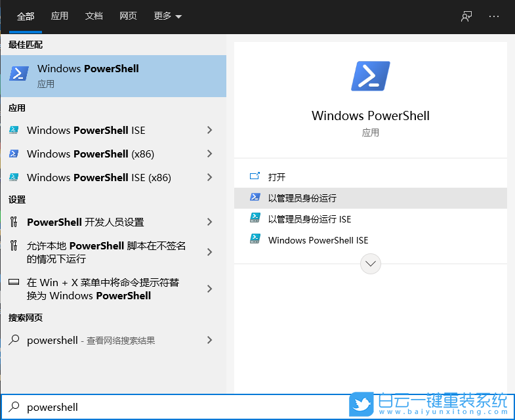Viewport: 515px width, 420px height.
Task: Open Windows PowerShell ISE from apps list
Action: pyautogui.click(x=86, y=130)
